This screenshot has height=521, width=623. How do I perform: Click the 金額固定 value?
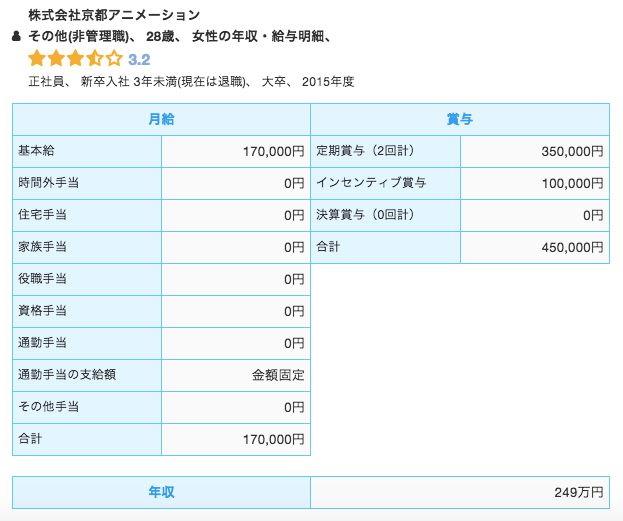278,375
